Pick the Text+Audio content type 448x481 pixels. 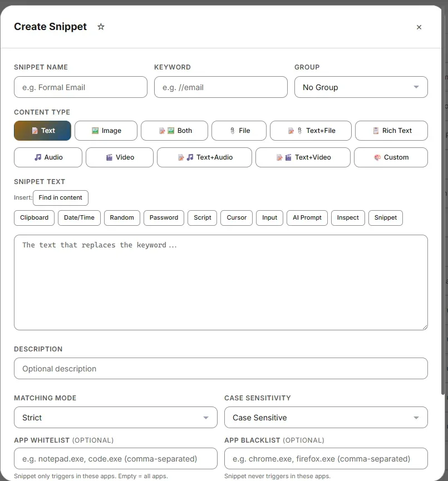204,157
